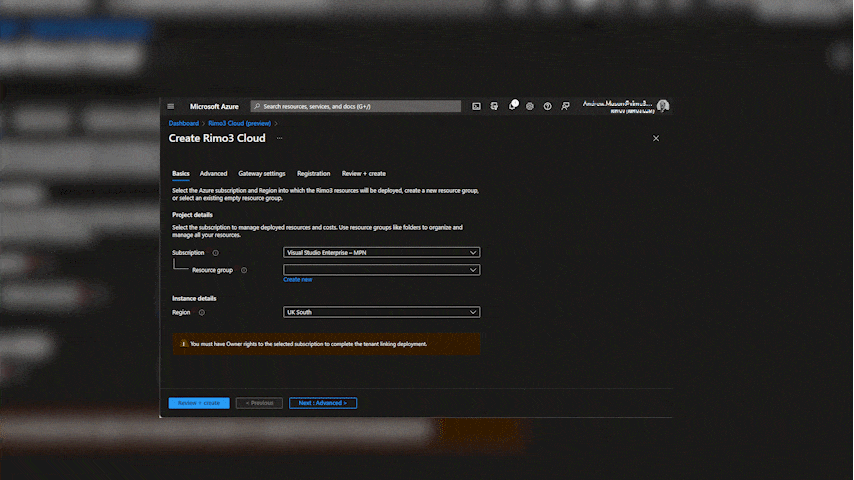This screenshot has height=480, width=854.
Task: Click the Region info tooltip icon
Action: click(201, 312)
